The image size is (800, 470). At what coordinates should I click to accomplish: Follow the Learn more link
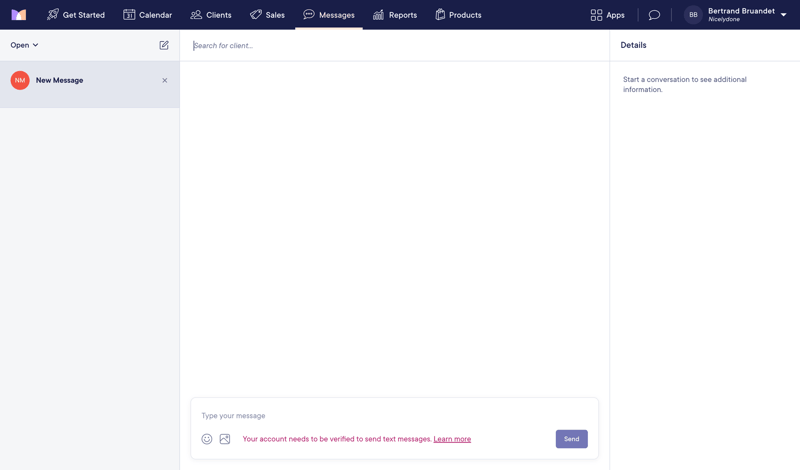[452, 439]
